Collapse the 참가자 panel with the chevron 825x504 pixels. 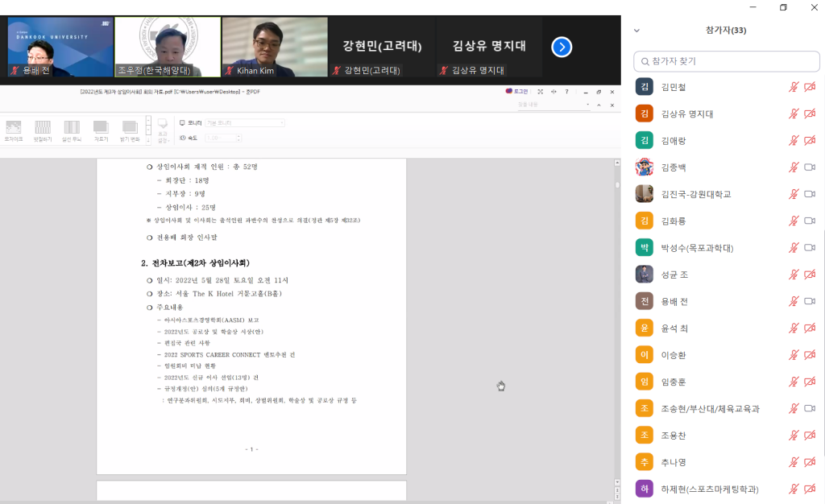636,31
